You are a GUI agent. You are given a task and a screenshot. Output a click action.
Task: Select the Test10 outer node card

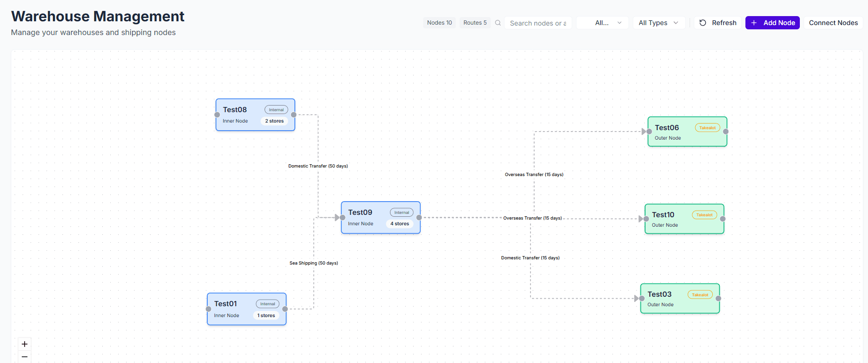coord(684,219)
